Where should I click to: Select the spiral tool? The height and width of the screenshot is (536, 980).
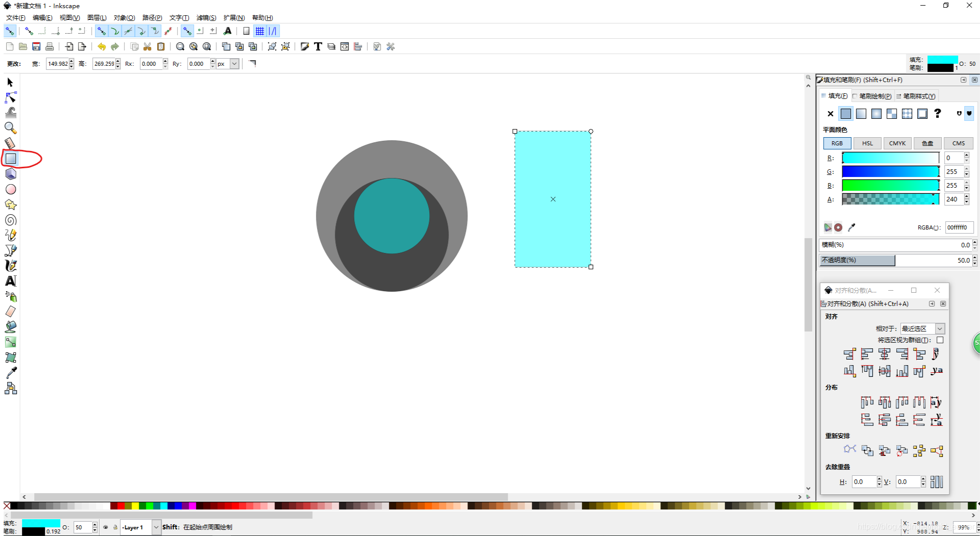click(x=10, y=220)
